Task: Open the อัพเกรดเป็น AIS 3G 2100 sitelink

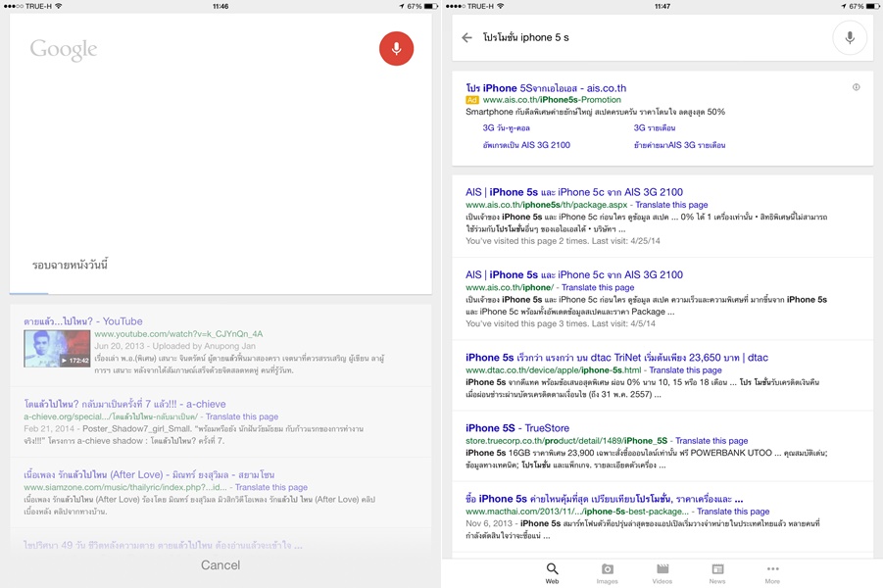Action: (526, 145)
